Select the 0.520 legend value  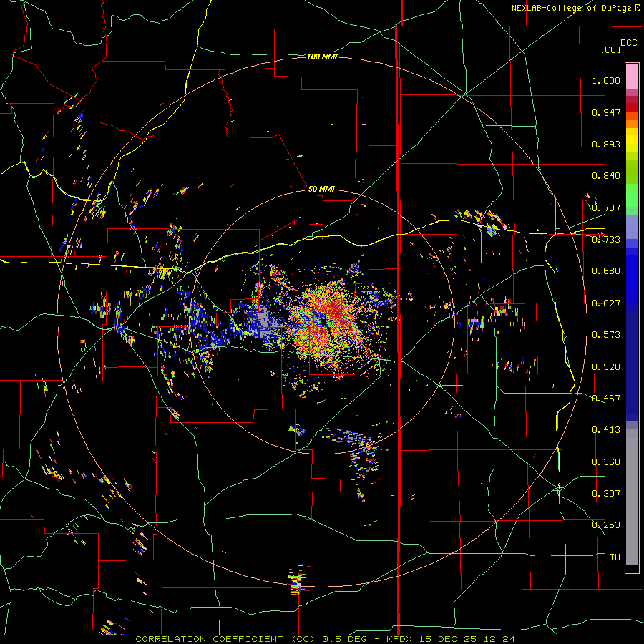click(606, 367)
